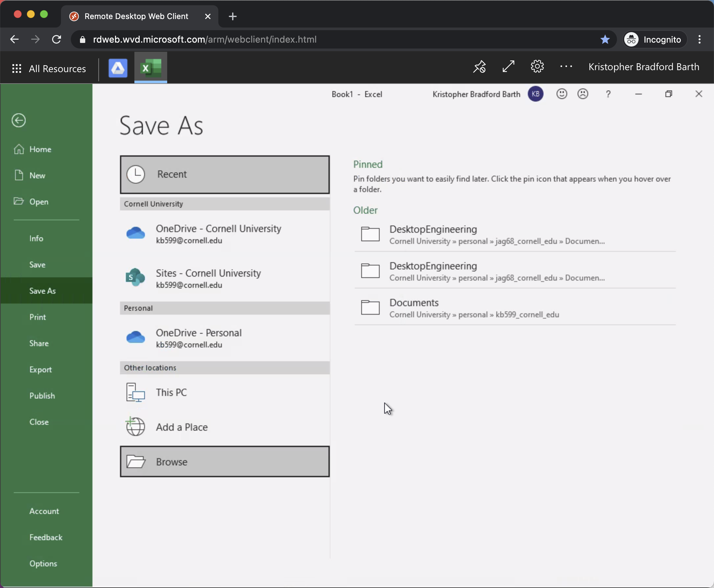Click the back arrow in Excel backstage
Viewport: 714px width, 588px height.
pyautogui.click(x=19, y=120)
